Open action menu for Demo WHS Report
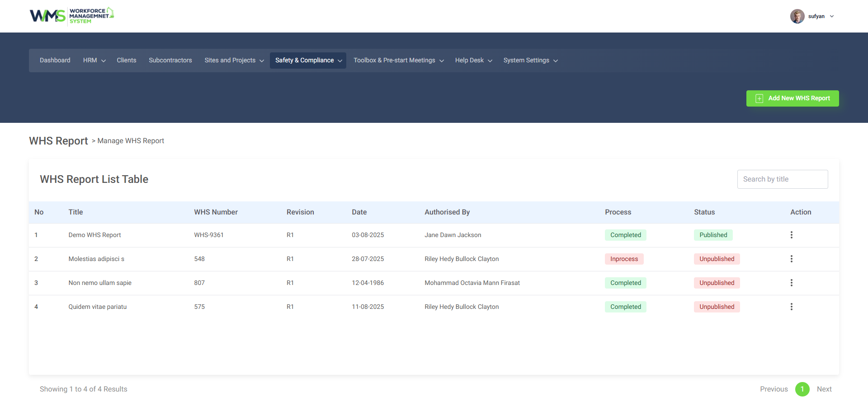 [x=791, y=235]
